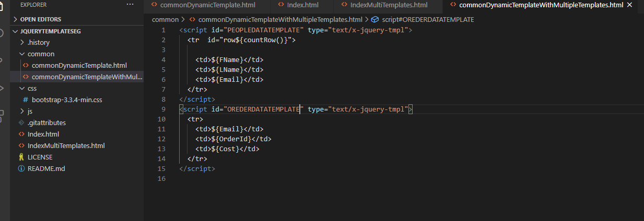Collapse the JQUERYTEMPLATESEG root folder

50,31
